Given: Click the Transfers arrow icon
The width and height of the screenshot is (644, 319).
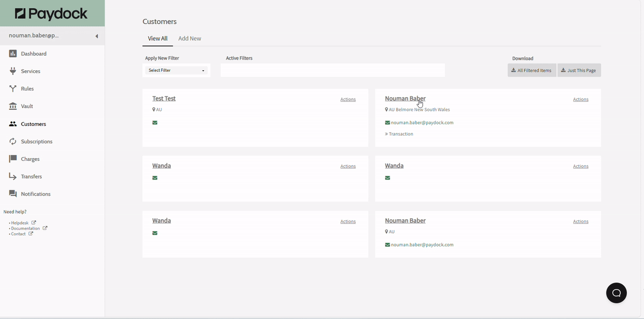Looking at the screenshot, I should tap(13, 176).
